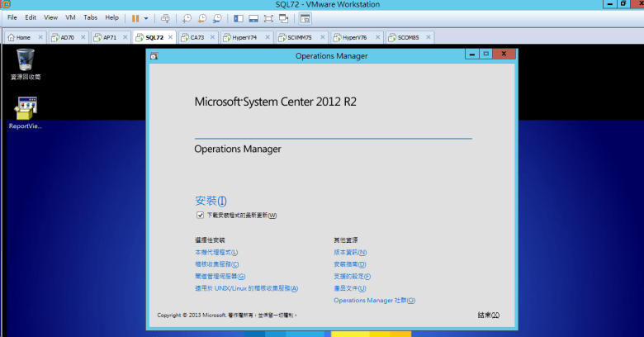The image size is (644, 337).
Task: Click 結束 to exit the setup
Action: pyautogui.click(x=488, y=315)
